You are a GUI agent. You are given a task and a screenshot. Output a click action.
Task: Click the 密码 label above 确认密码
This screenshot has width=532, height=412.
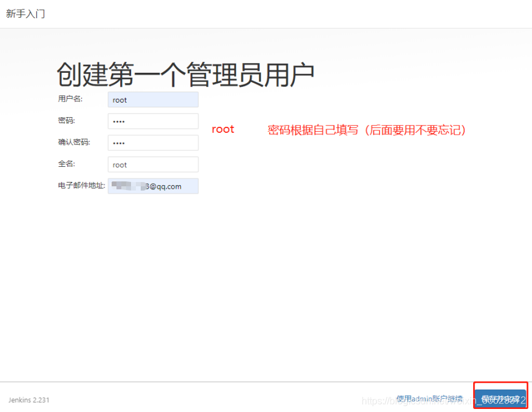[x=67, y=121]
